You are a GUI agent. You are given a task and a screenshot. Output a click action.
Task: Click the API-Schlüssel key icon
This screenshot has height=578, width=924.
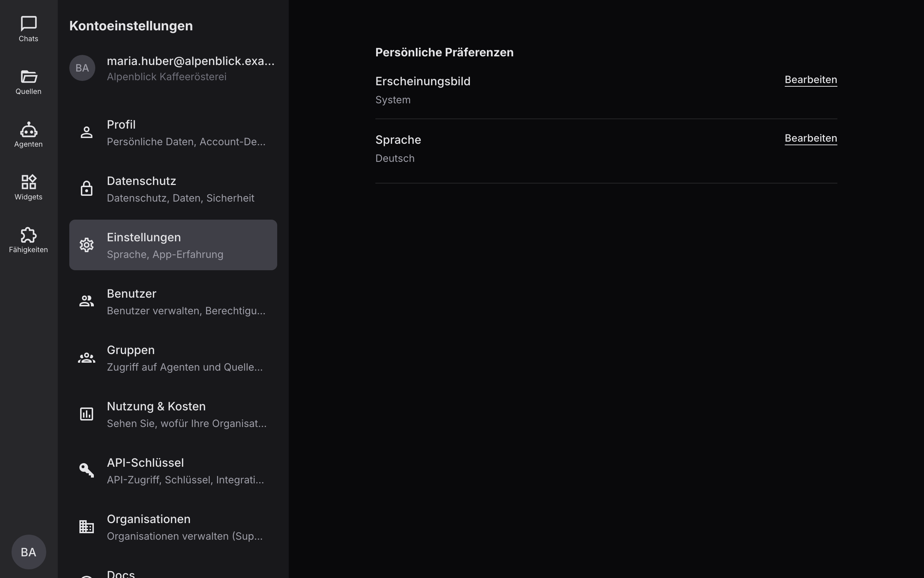point(87,470)
